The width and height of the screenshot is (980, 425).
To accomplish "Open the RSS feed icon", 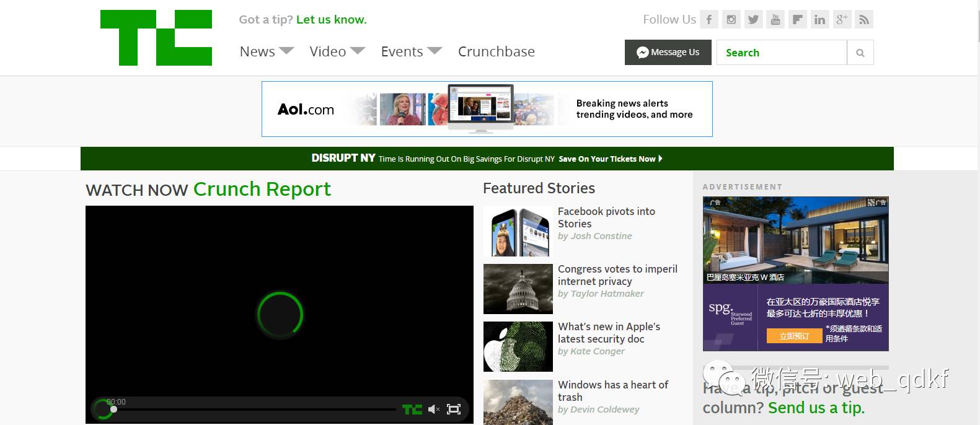I will pos(864,19).
